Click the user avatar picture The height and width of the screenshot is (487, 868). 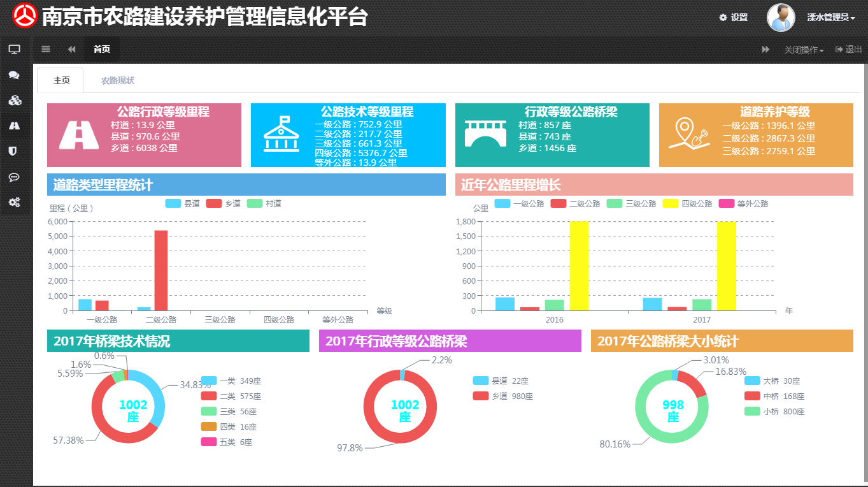[x=781, y=17]
